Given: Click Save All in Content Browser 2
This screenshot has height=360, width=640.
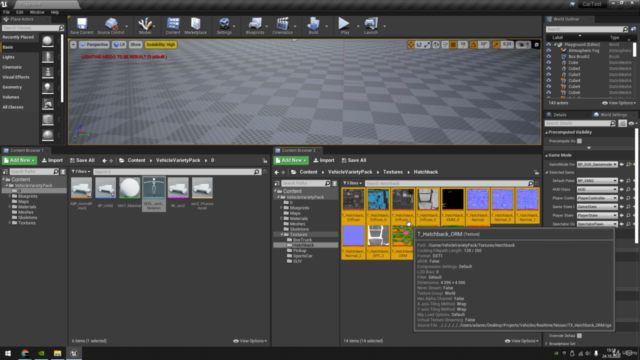Looking at the screenshot, I should tap(353, 160).
